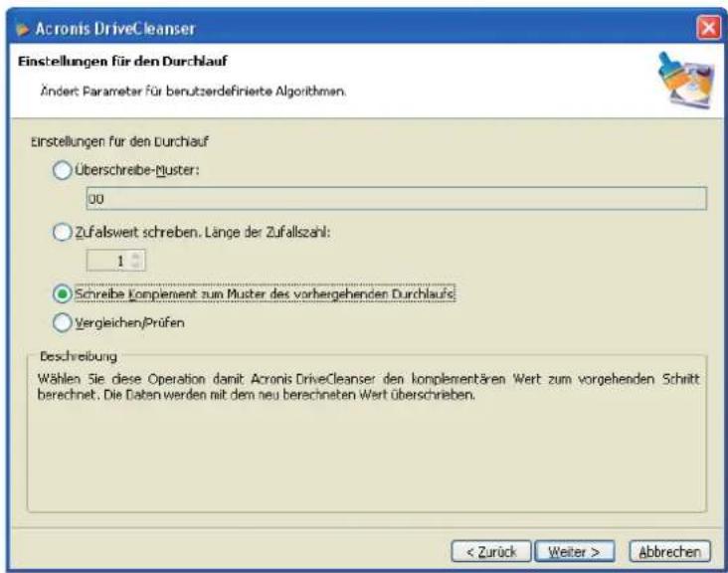Viewport: 728px width, 573px height.
Task: Click the overwrite pattern input field
Action: (397, 199)
